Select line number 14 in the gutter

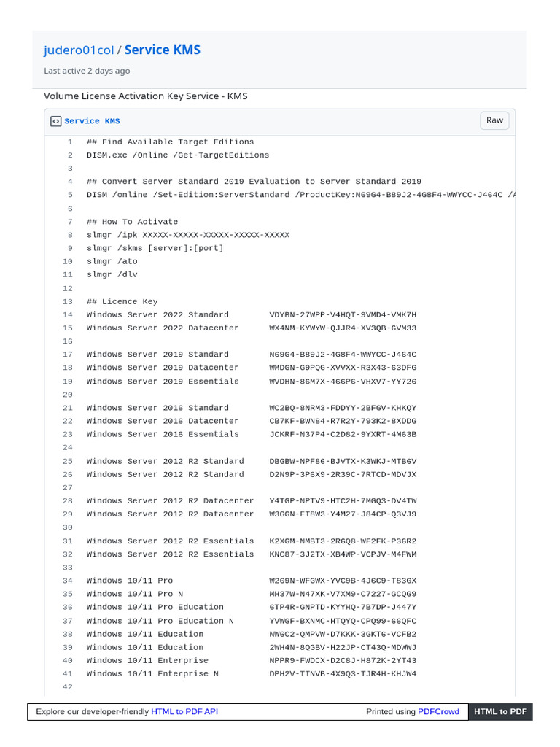pos(68,315)
